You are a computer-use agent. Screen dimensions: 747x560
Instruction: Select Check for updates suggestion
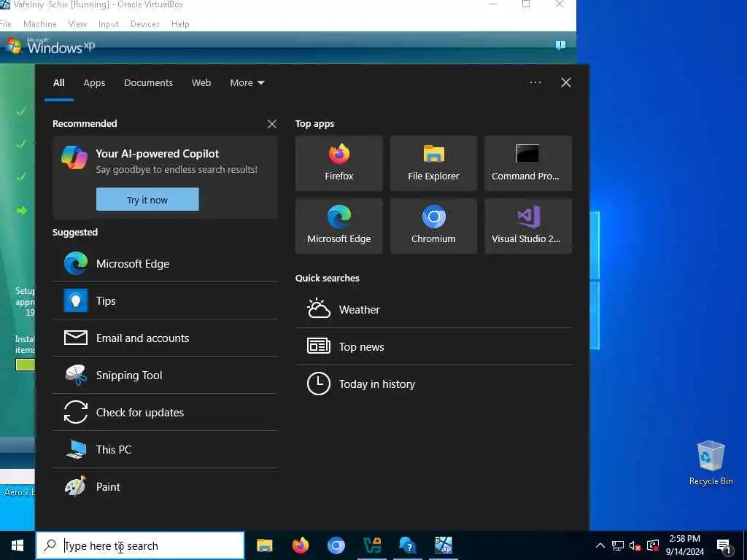(x=165, y=412)
